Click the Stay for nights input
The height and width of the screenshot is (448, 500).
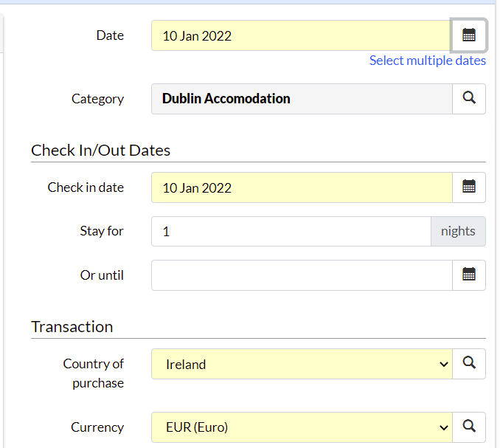point(291,231)
